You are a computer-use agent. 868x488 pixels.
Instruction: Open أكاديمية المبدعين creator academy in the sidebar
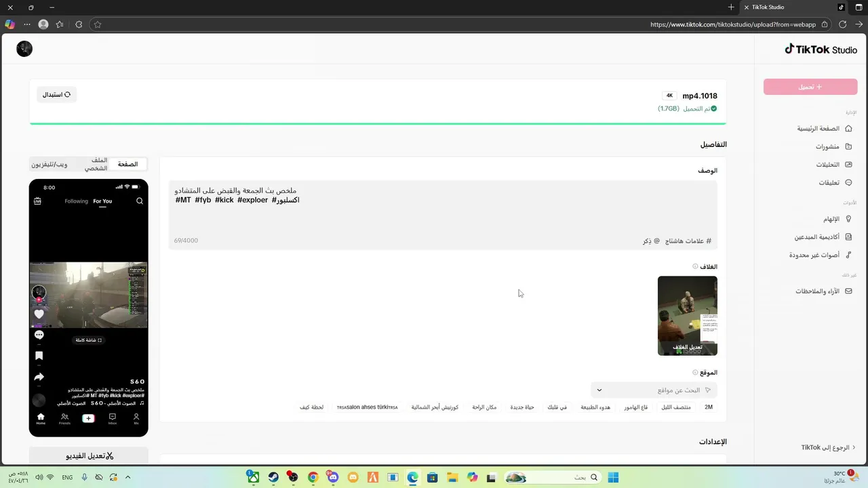(x=823, y=237)
